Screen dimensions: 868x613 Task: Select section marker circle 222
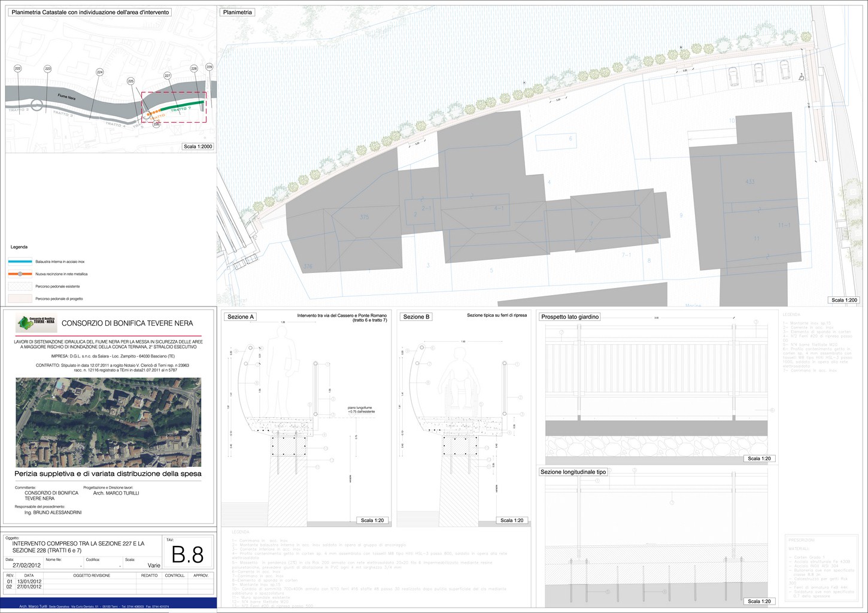(x=18, y=69)
